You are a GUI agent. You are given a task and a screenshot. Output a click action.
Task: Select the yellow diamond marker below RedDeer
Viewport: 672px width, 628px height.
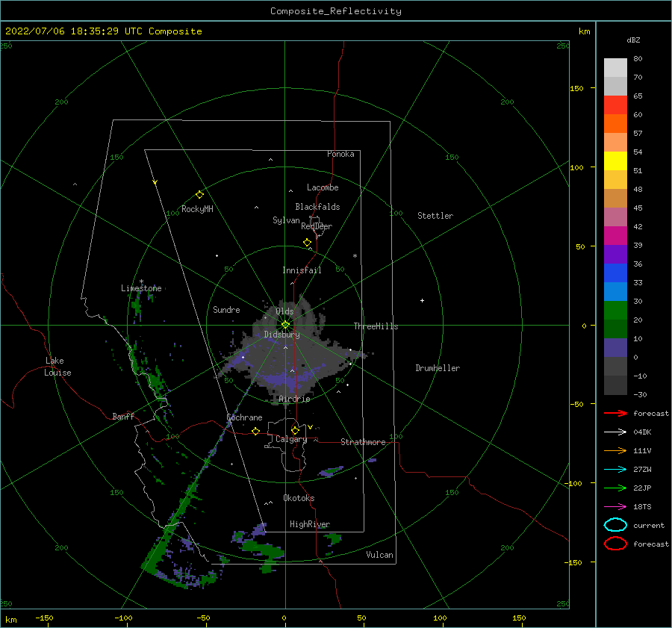click(308, 243)
